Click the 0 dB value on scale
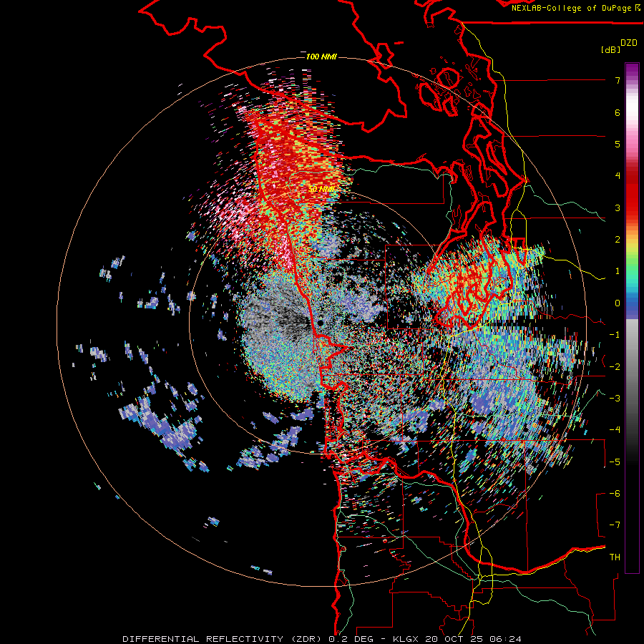Image resolution: width=644 pixels, height=644 pixels. [x=618, y=303]
